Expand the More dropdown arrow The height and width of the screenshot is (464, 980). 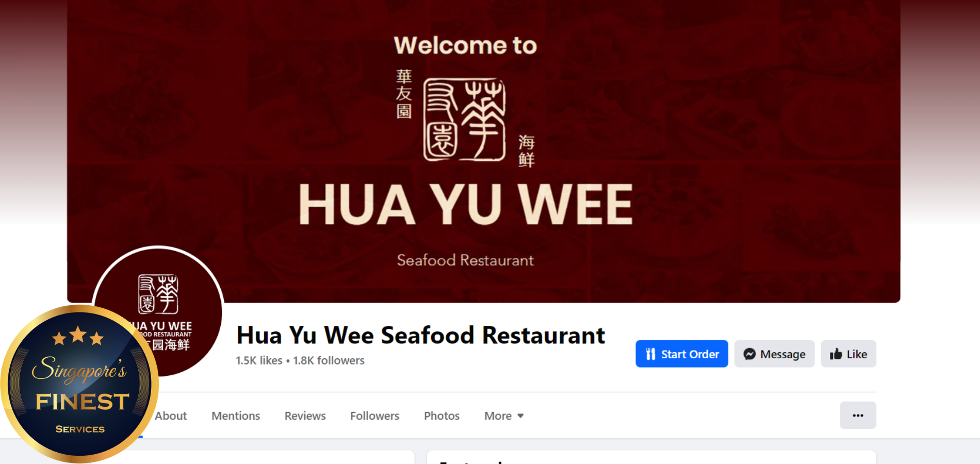[x=520, y=416]
